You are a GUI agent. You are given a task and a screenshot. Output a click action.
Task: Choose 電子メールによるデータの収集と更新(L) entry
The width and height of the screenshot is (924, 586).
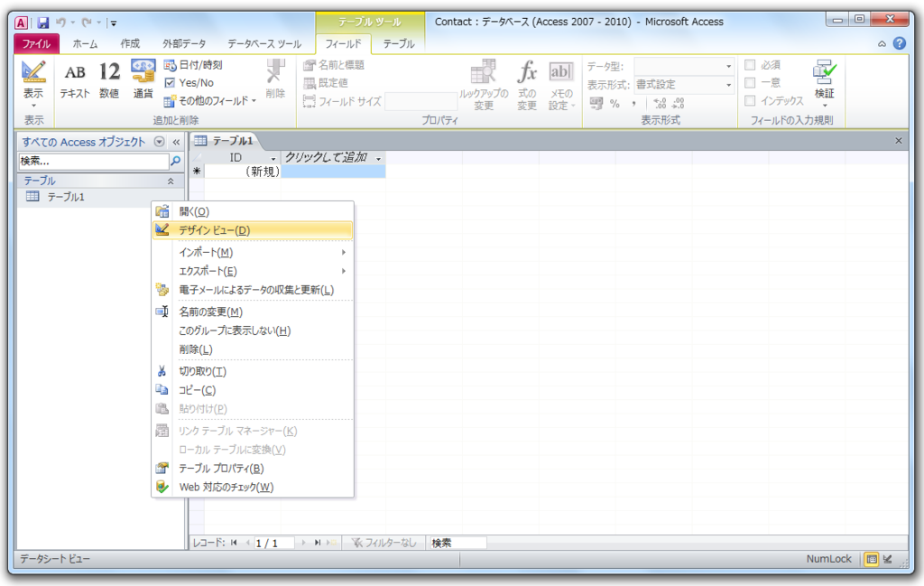(253, 290)
